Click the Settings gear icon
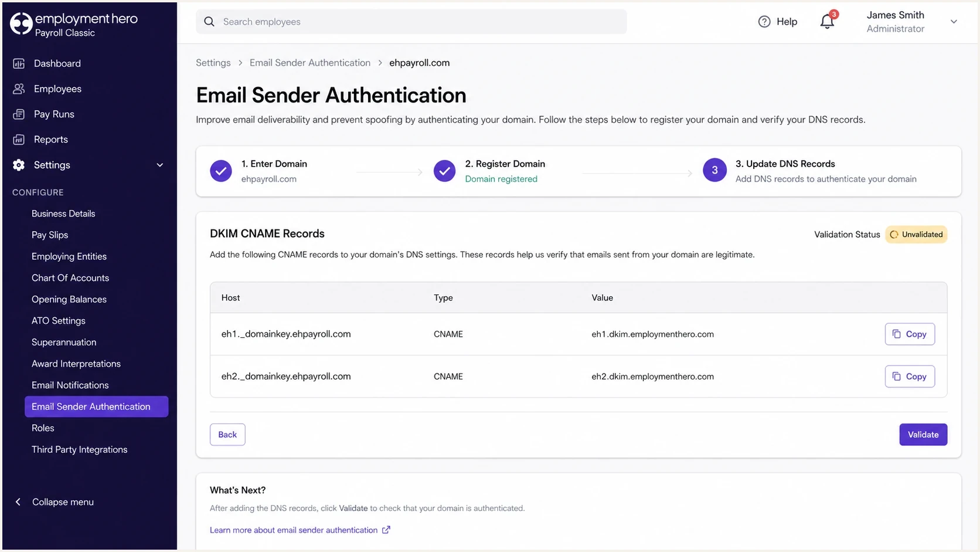The height and width of the screenshot is (552, 980). 19,165
